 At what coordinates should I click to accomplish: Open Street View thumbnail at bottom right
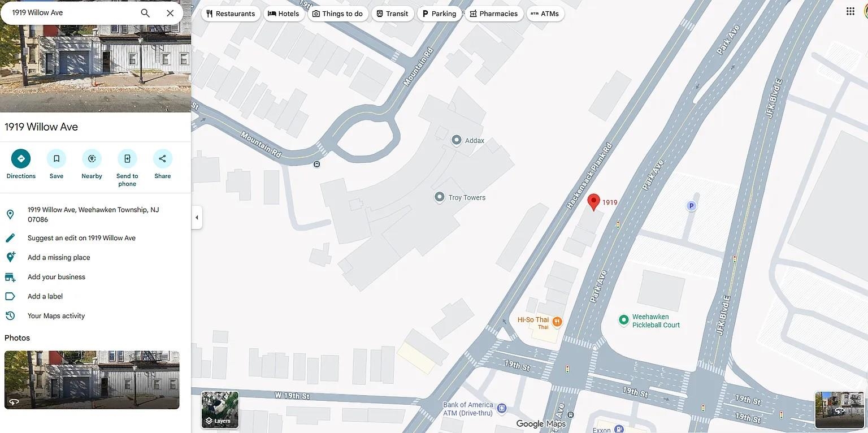[x=839, y=410]
